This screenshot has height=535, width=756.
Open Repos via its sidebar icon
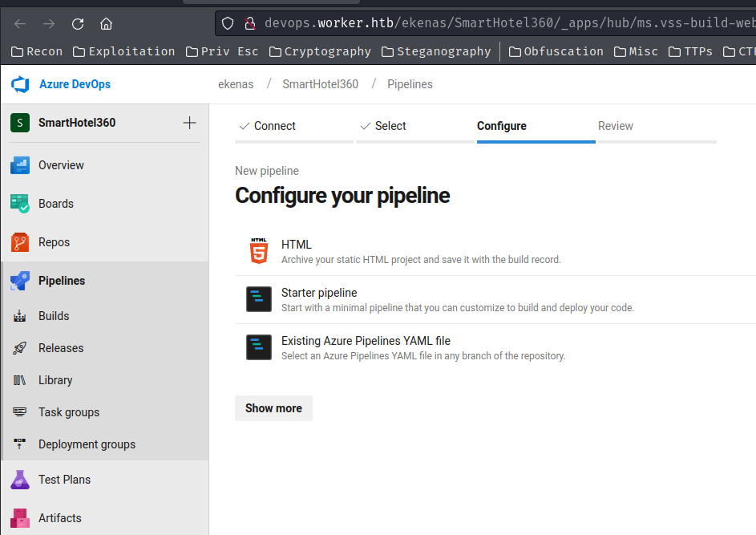tap(20, 242)
